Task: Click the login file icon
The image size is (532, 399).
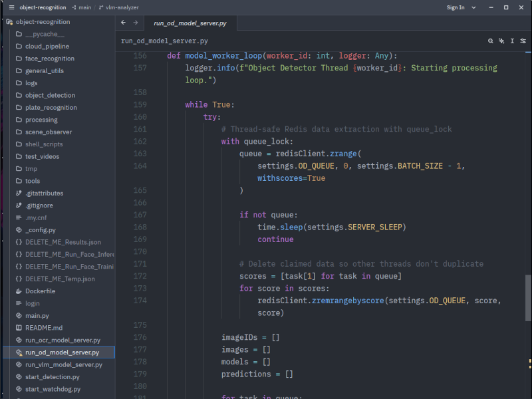Action: [x=19, y=303]
